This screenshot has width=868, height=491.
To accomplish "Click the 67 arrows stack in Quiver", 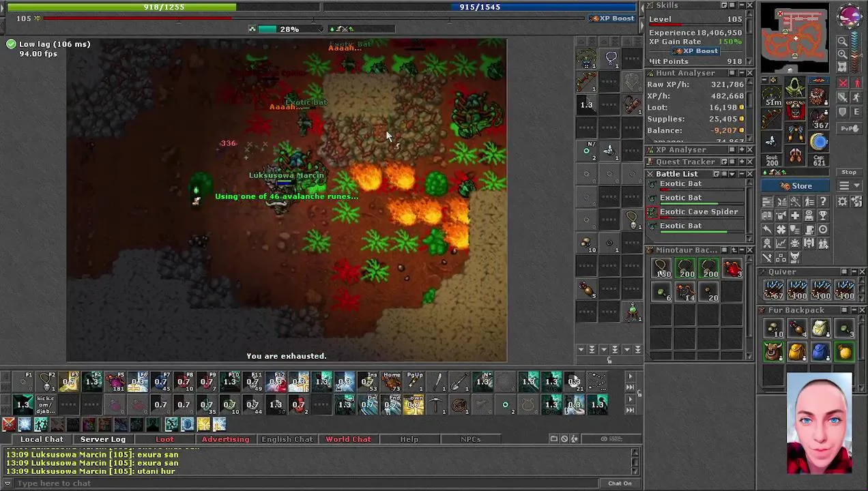I will pyautogui.click(x=774, y=290).
